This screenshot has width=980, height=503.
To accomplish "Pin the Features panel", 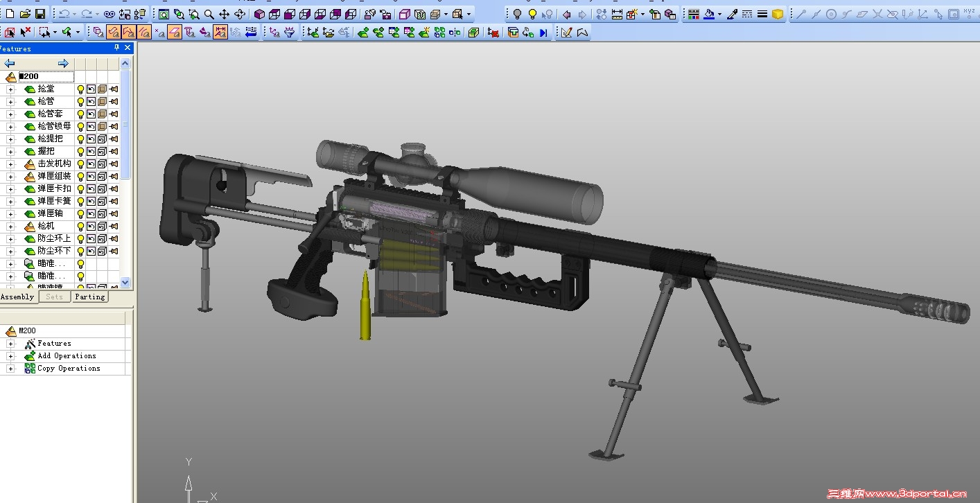I will point(116,48).
